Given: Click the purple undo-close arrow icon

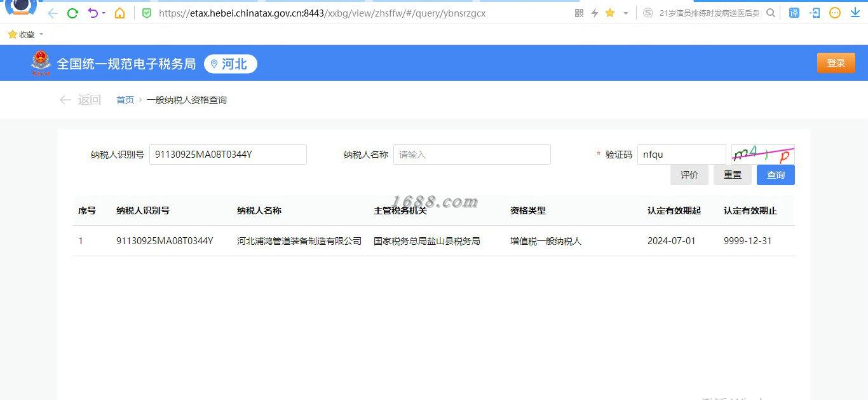Looking at the screenshot, I should (x=93, y=13).
